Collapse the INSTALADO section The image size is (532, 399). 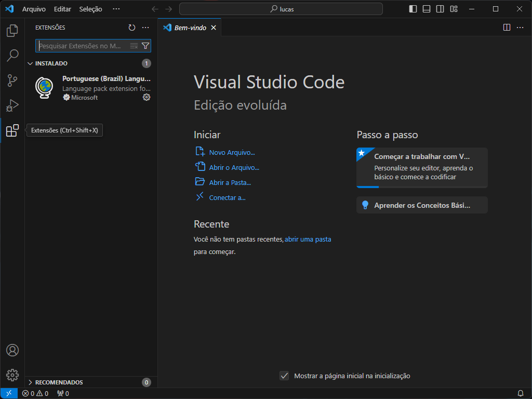point(30,63)
